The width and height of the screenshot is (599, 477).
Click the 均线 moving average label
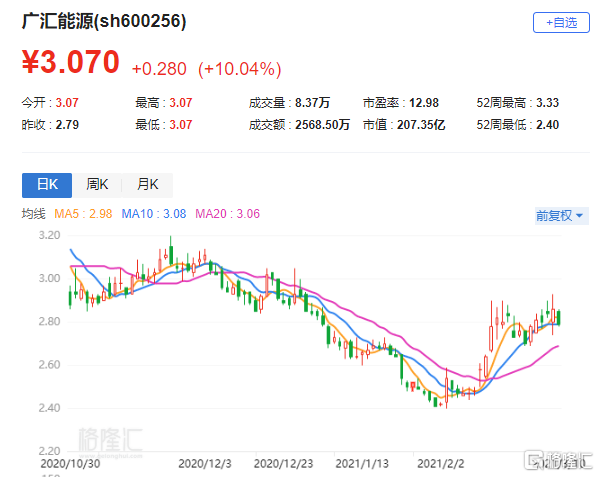tap(34, 214)
